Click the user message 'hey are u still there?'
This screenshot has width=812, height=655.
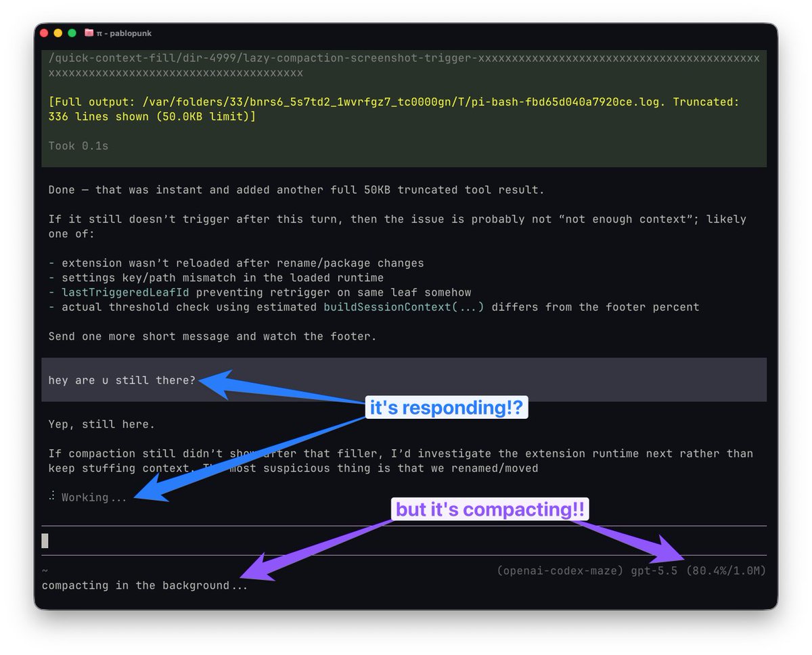pos(122,380)
